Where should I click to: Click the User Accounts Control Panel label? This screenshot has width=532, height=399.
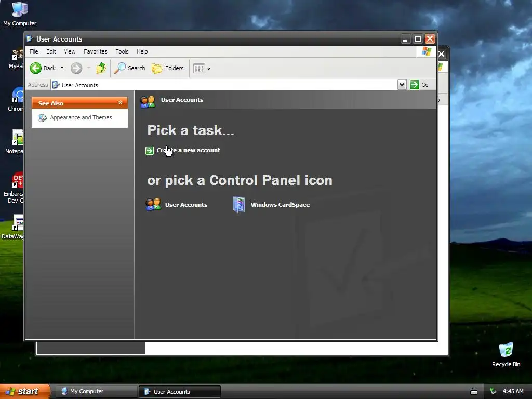[186, 205]
